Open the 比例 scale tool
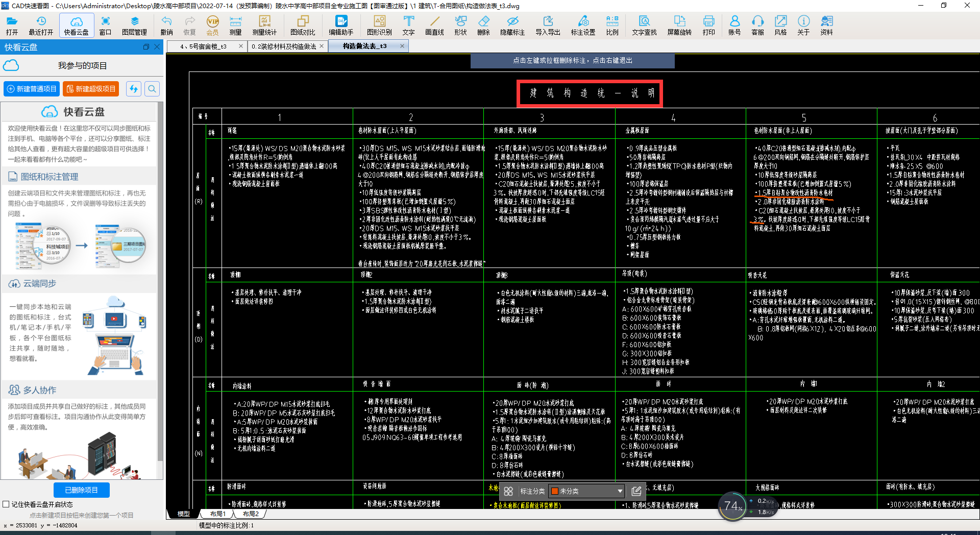Image resolution: width=980 pixels, height=535 pixels. pyautogui.click(x=612, y=25)
